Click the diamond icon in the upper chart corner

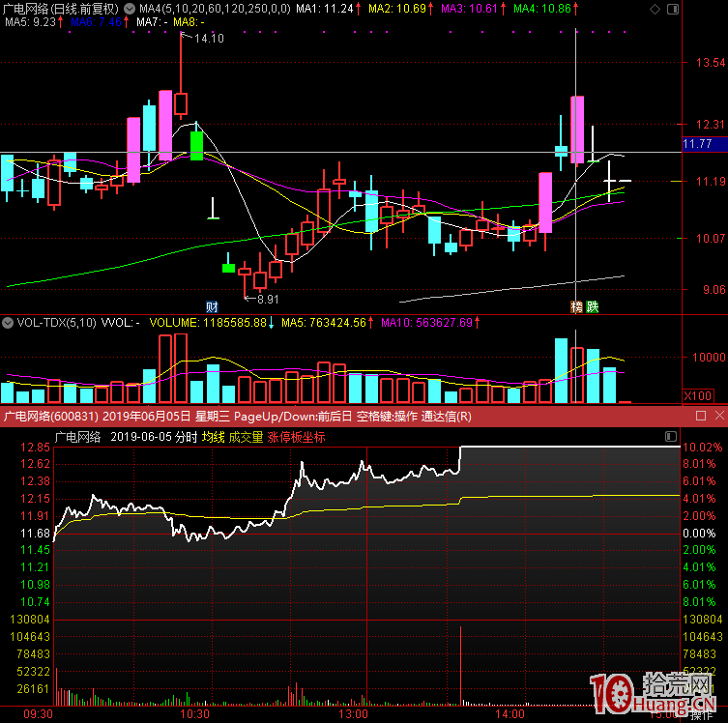655,9
